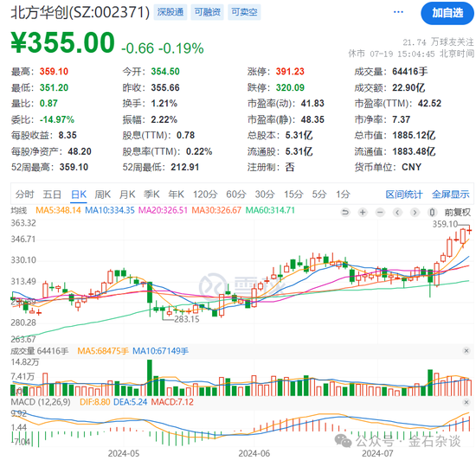Viewport: 476px width, 460px height.
Task: Open the 区间统计 range statistics link
Action: [404, 195]
